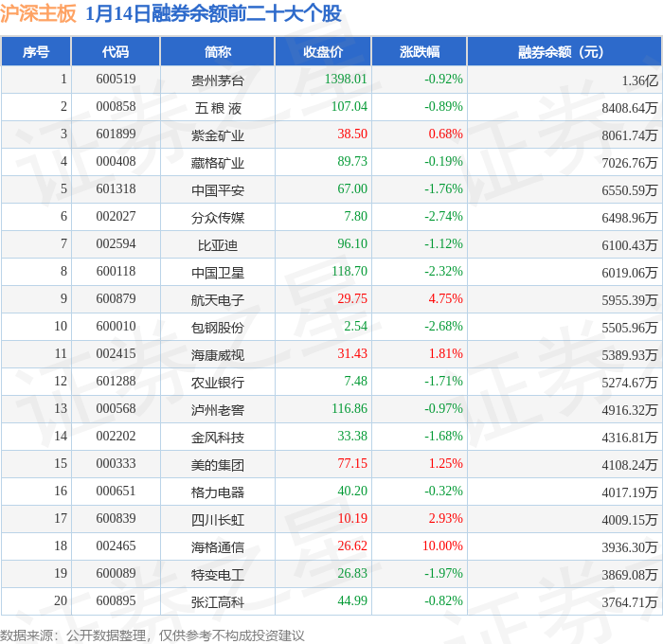
Task: Click closing price 38.50
Action: 352,134
